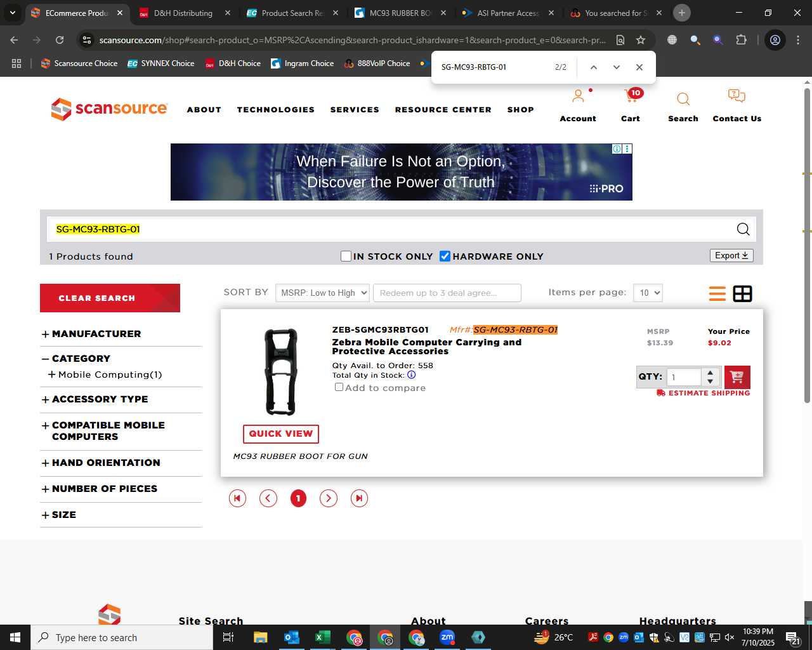Open Zoom from the taskbar
Image resolution: width=812 pixels, height=650 pixels.
pos(447,637)
